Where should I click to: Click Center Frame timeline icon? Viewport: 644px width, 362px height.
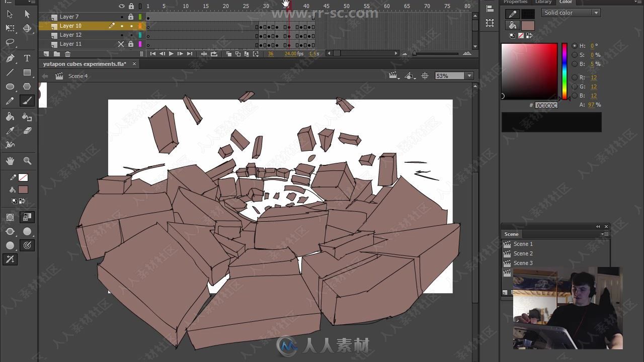pyautogui.click(x=204, y=54)
